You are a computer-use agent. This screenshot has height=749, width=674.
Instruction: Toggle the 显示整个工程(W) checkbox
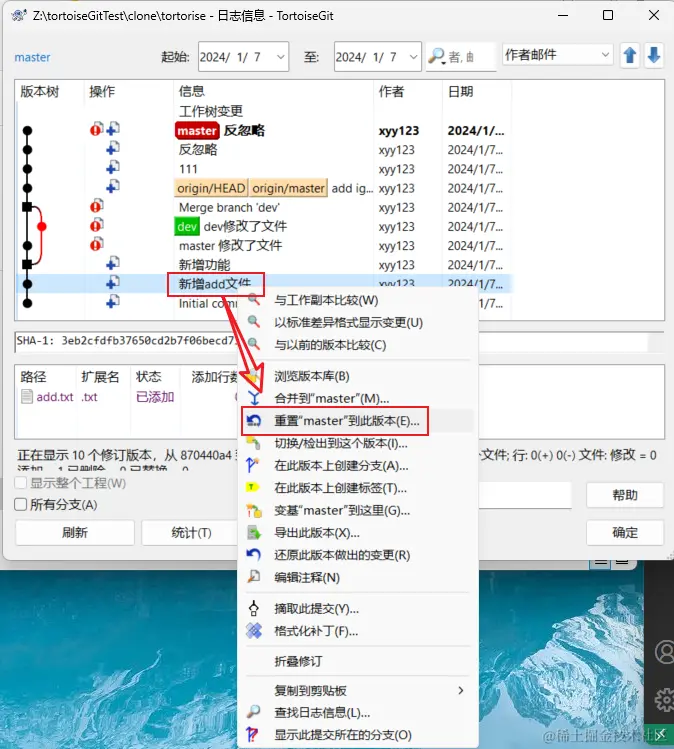(x=21, y=483)
